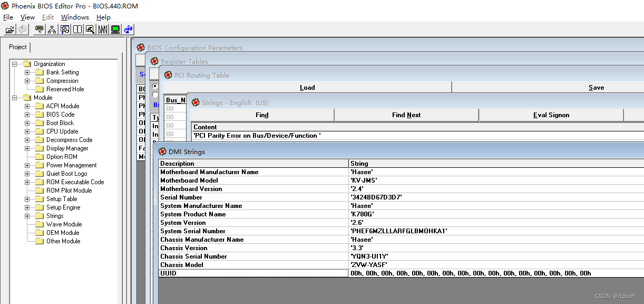Click the blue puzzle pieces toolbar icon
This screenshot has height=304, width=644.
[128, 30]
